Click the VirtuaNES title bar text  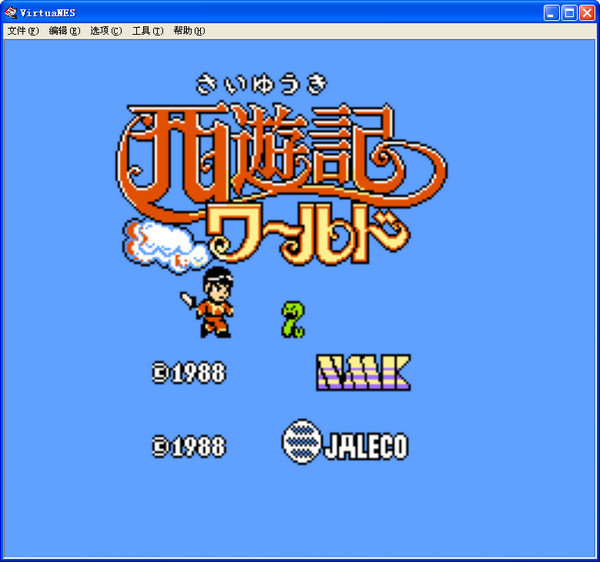coord(48,13)
